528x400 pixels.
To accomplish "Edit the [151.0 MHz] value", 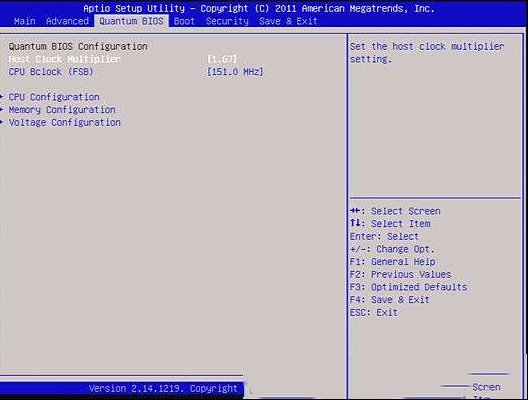I will coord(235,72).
